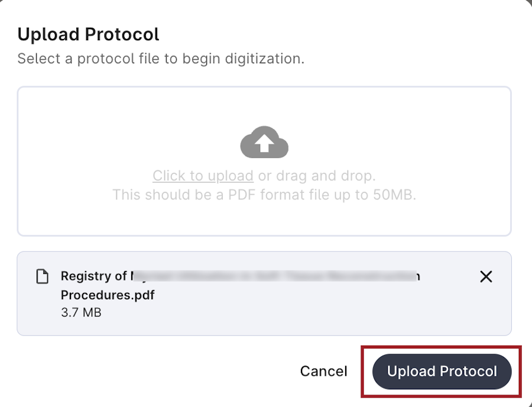Click the "Upload Protocol" dialog heading
The height and width of the screenshot is (407, 532).
coord(88,34)
